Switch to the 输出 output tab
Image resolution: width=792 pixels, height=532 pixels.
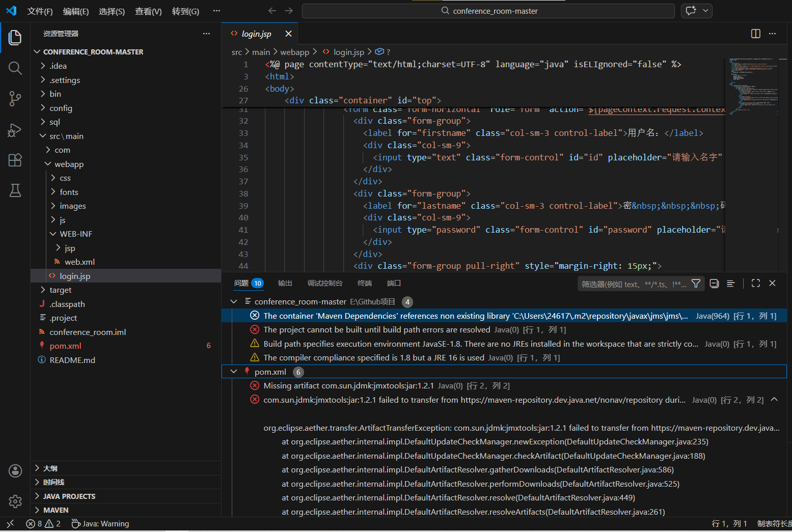point(285,284)
